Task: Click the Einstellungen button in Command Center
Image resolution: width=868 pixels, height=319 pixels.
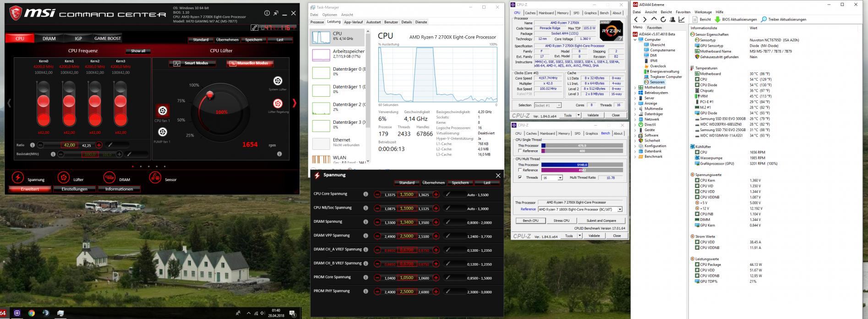Action: [75, 189]
